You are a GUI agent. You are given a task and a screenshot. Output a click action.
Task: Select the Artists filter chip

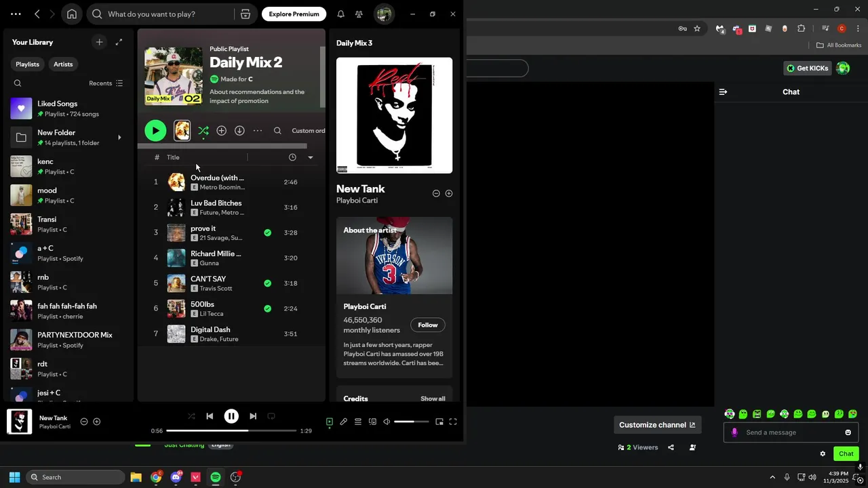point(63,64)
